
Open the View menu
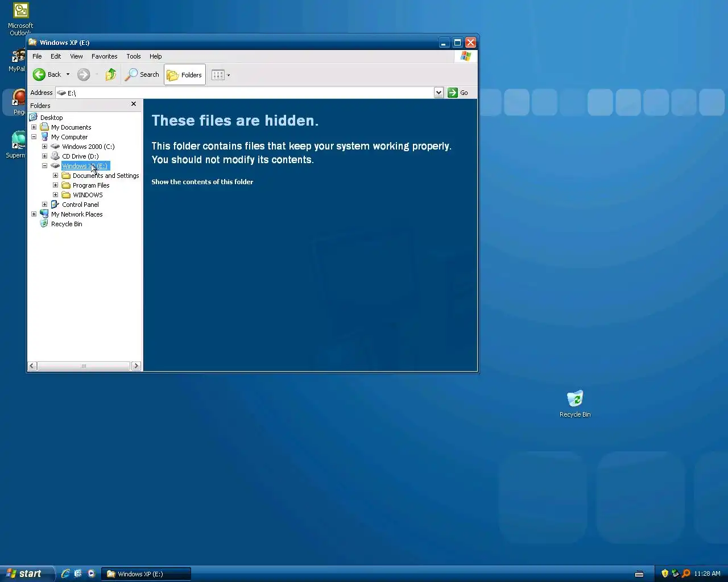[76, 56]
